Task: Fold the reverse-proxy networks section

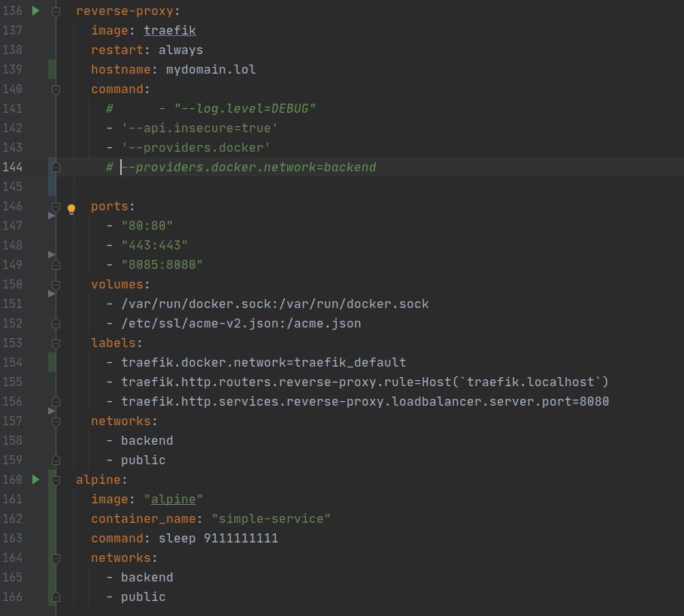Action: (x=56, y=421)
